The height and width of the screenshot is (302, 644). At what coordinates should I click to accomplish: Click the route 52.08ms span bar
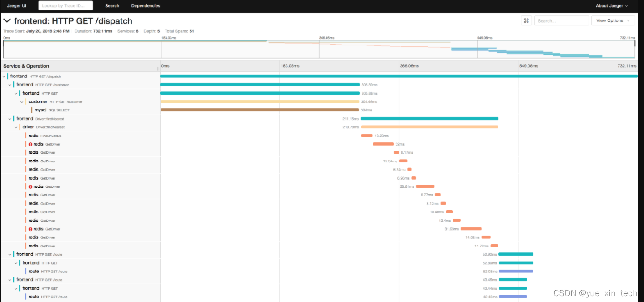[516, 271]
